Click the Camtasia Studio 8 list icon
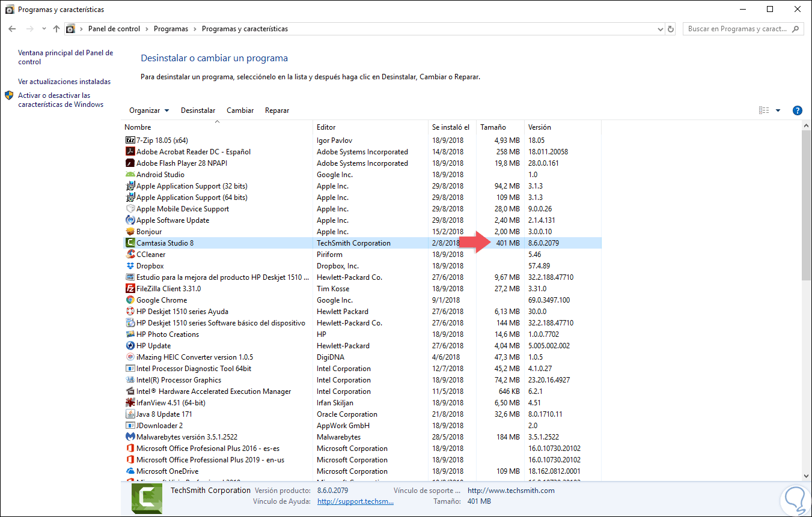Screen dimensions: 812x517 pos(130,243)
